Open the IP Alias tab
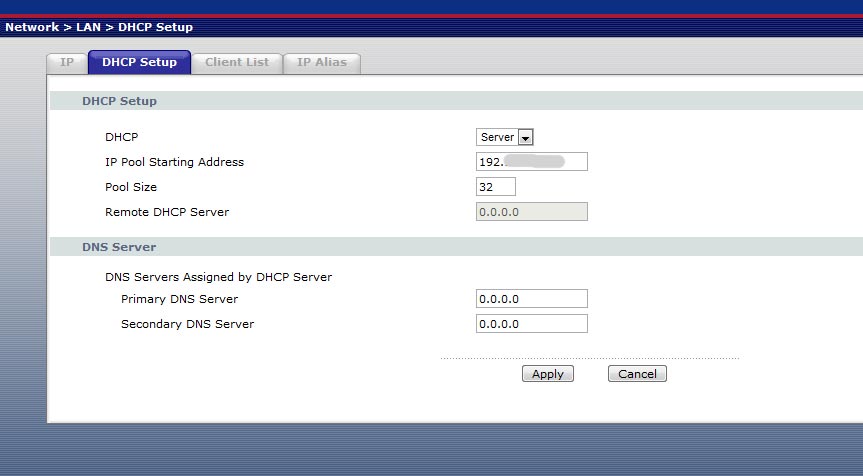Image resolution: width=863 pixels, height=476 pixels. (x=322, y=63)
